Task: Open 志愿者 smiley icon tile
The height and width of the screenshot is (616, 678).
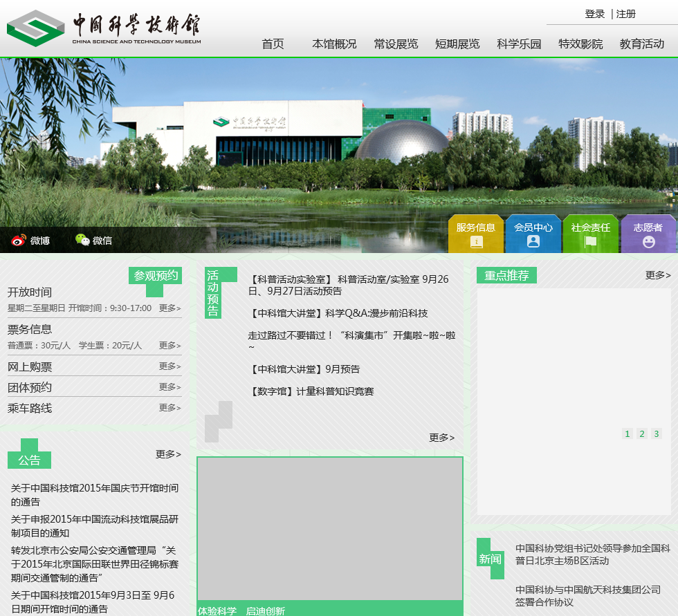Action: click(x=648, y=234)
